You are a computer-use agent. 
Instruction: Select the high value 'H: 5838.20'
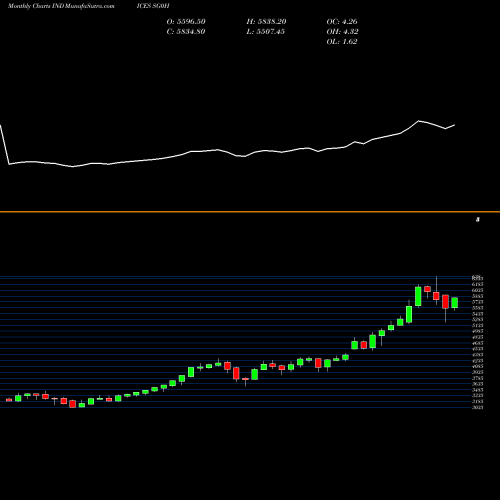tap(266, 22)
